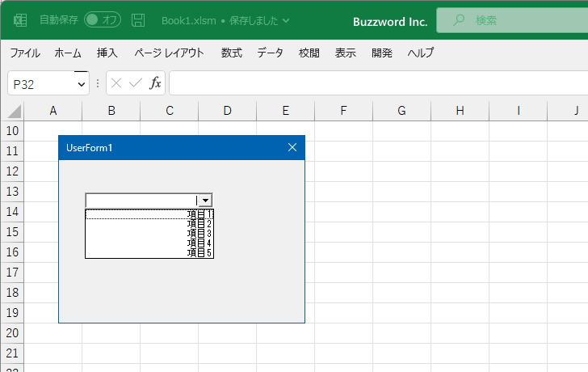The height and width of the screenshot is (372, 588).
Task: Click the UserForm1 combo box text field
Action: click(142, 201)
